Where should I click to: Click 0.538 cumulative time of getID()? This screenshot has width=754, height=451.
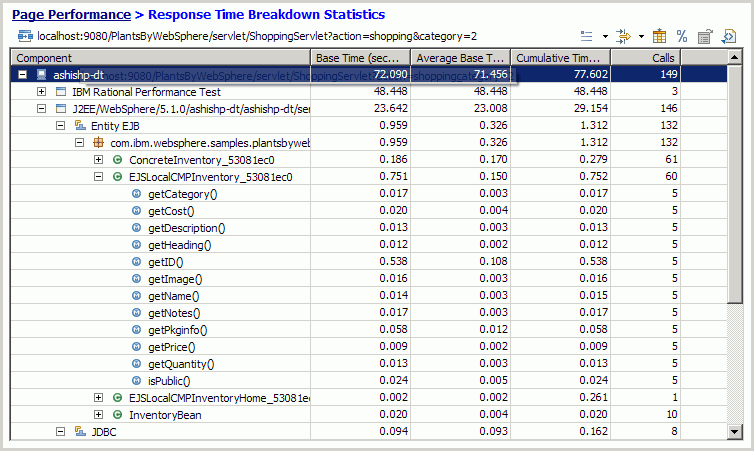[593, 262]
